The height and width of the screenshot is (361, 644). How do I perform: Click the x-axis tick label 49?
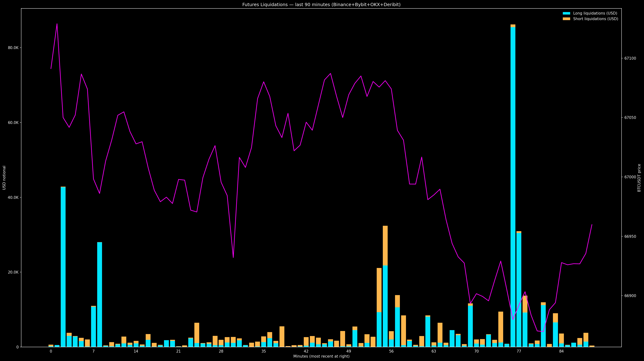tap(348, 351)
